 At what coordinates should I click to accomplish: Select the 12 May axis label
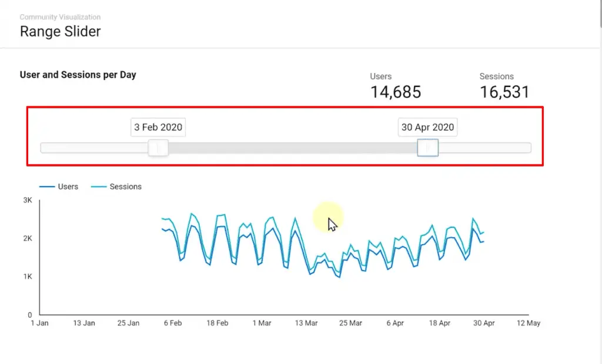click(528, 323)
